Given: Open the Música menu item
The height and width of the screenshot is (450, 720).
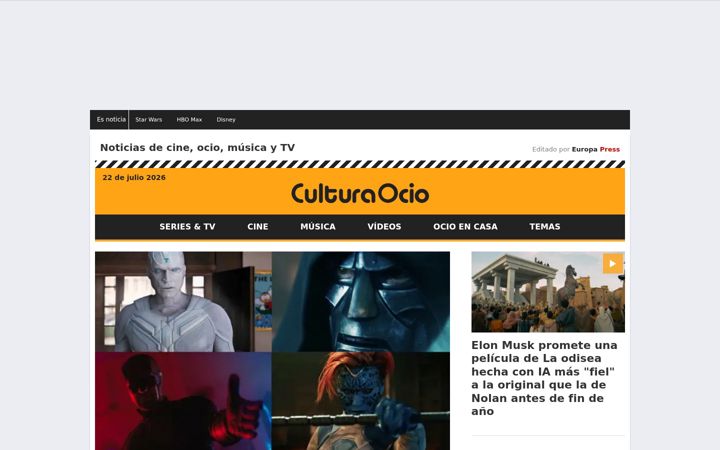Looking at the screenshot, I should coord(318,226).
